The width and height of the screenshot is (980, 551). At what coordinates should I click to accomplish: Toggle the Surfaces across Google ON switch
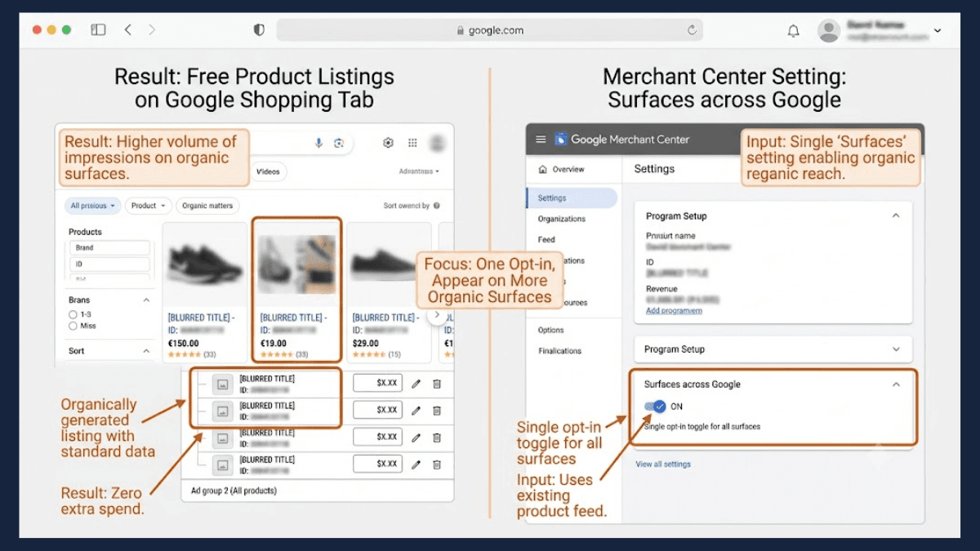655,407
